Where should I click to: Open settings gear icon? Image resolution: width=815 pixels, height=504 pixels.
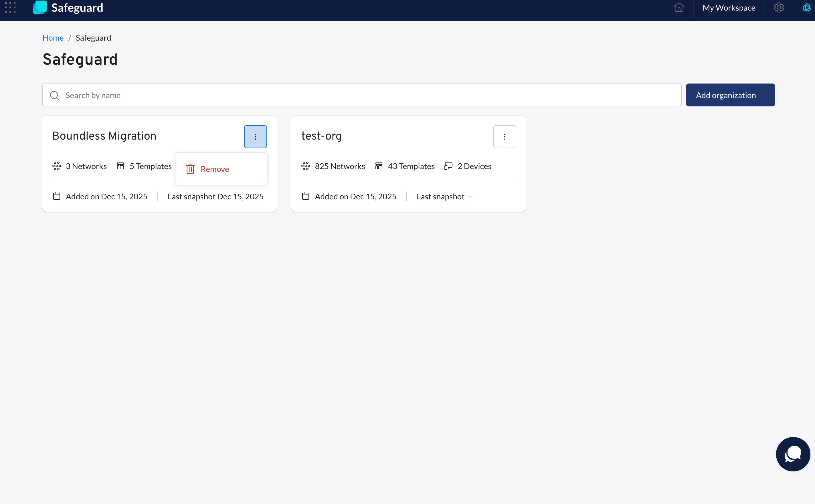click(779, 7)
